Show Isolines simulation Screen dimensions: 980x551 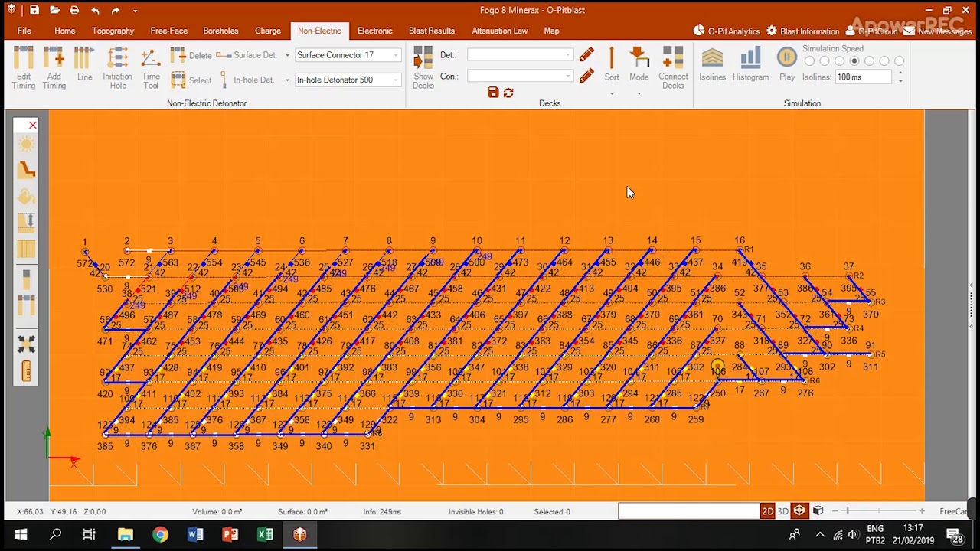(x=712, y=65)
